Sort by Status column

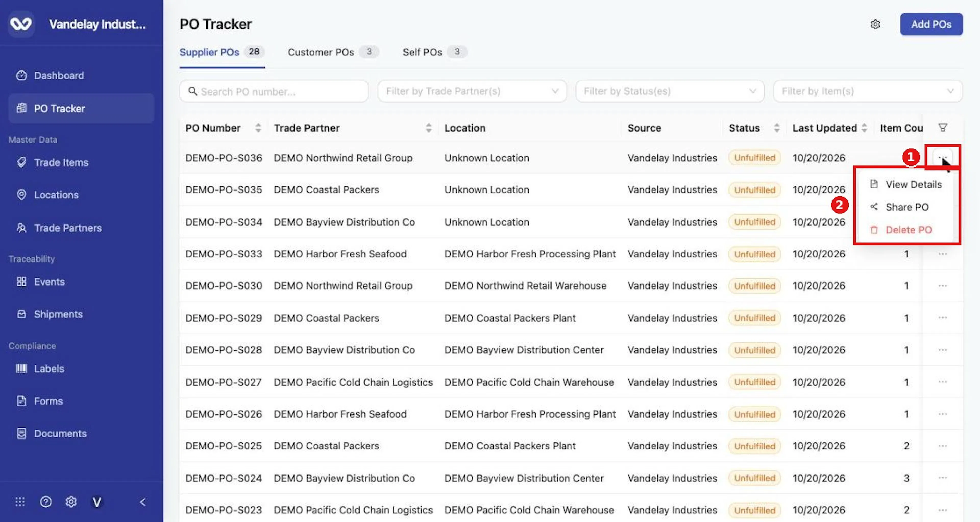click(x=777, y=128)
